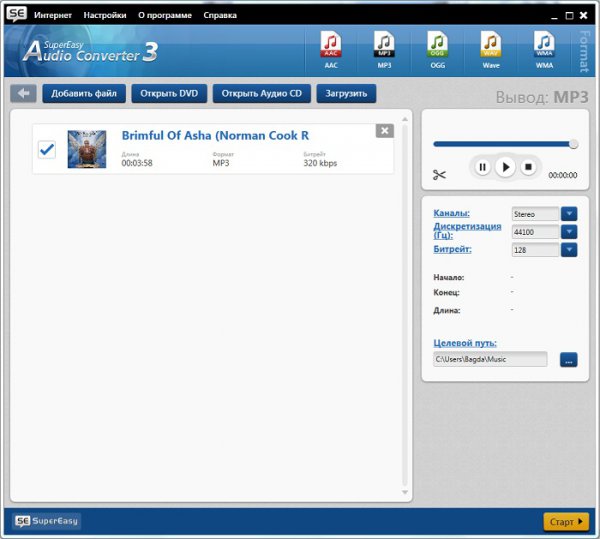Expand the Stereo channels dropdown
Viewport: 600px width, 539px height.
point(569,213)
